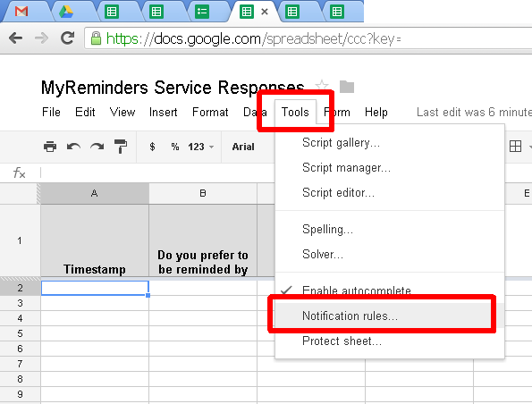Open the Tools menu
Screen dimensions: 532x404
[x=295, y=112]
